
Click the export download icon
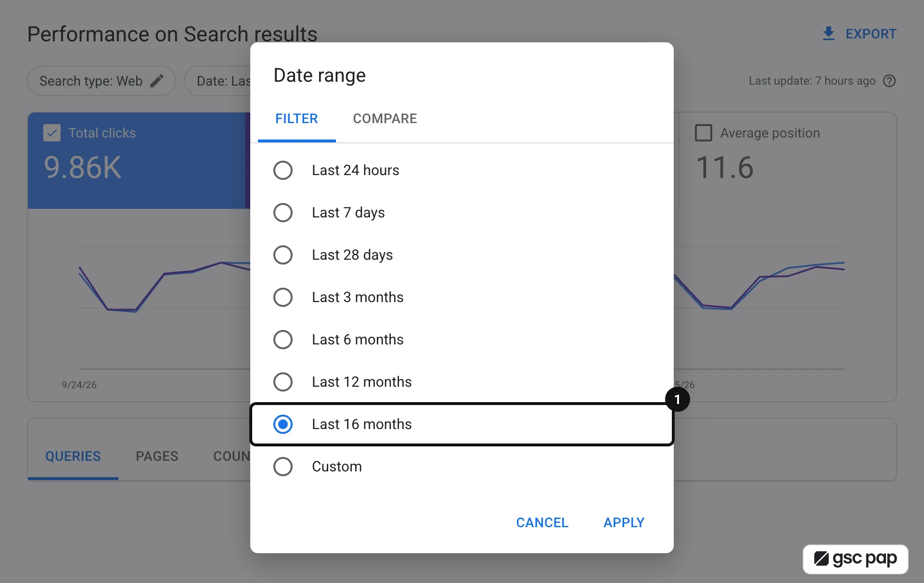point(828,34)
